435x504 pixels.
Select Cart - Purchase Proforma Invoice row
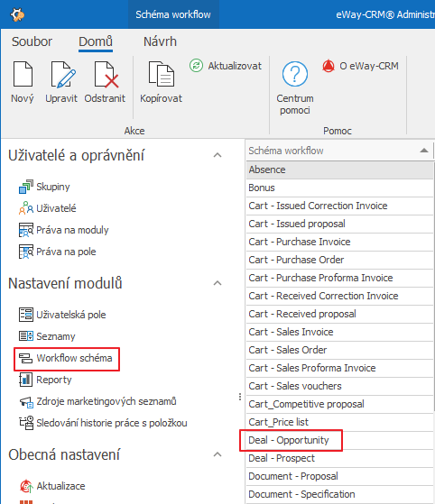[339, 278]
